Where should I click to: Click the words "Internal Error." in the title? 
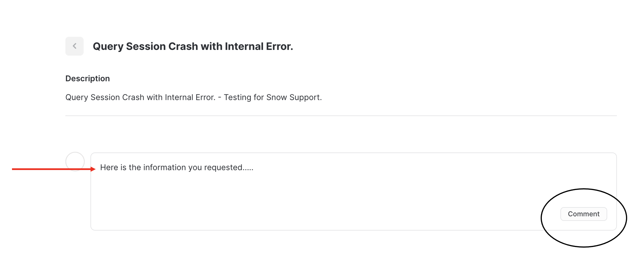pyautogui.click(x=259, y=46)
